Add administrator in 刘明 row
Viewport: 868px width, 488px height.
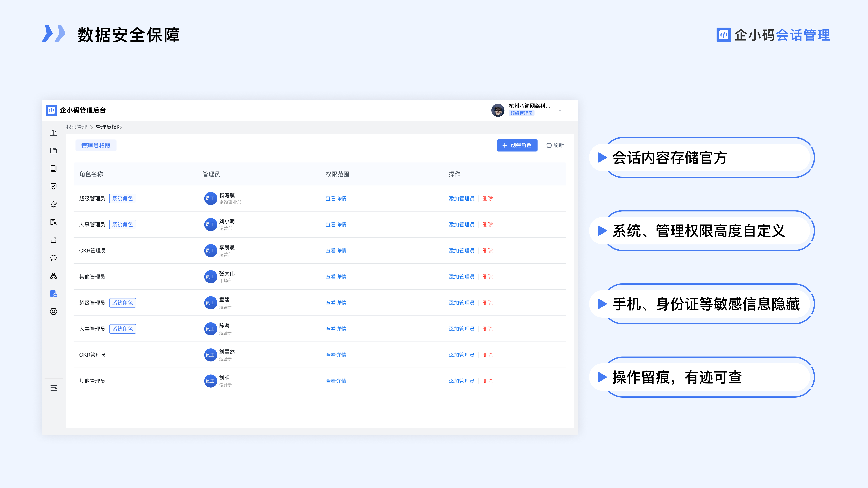[461, 381]
